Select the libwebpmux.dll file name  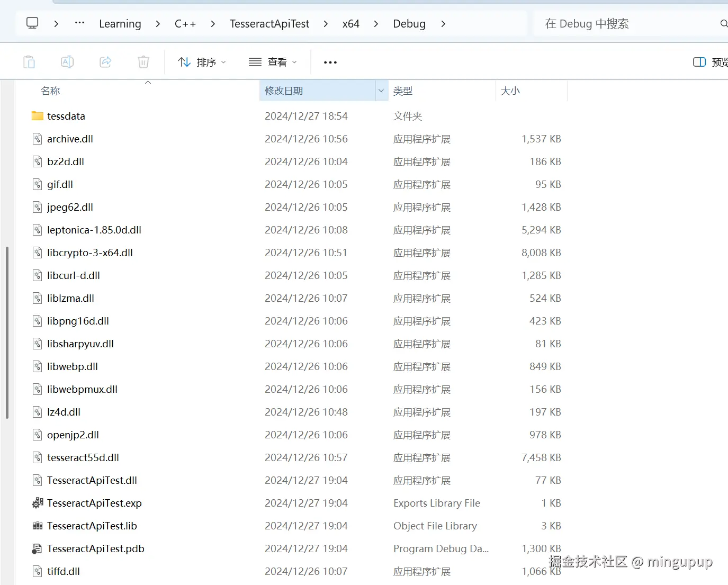(82, 389)
